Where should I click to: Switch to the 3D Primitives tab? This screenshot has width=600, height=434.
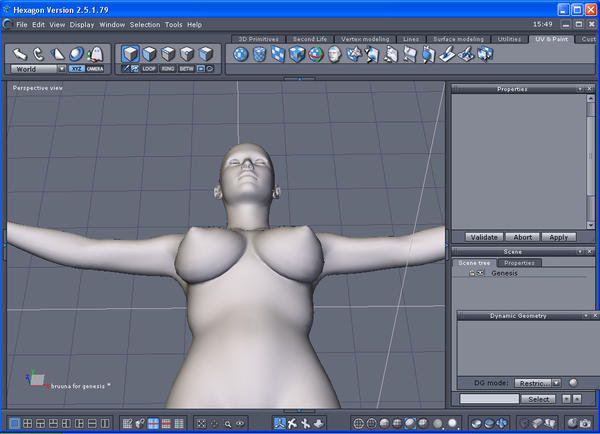click(259, 39)
